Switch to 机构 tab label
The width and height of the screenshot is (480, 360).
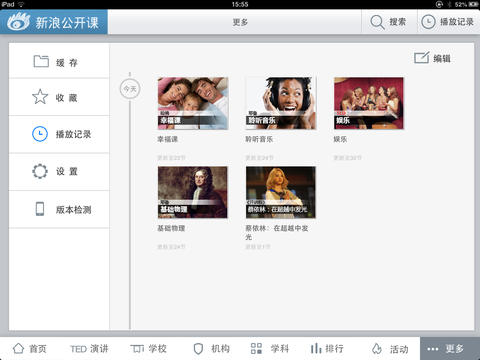pyautogui.click(x=220, y=349)
